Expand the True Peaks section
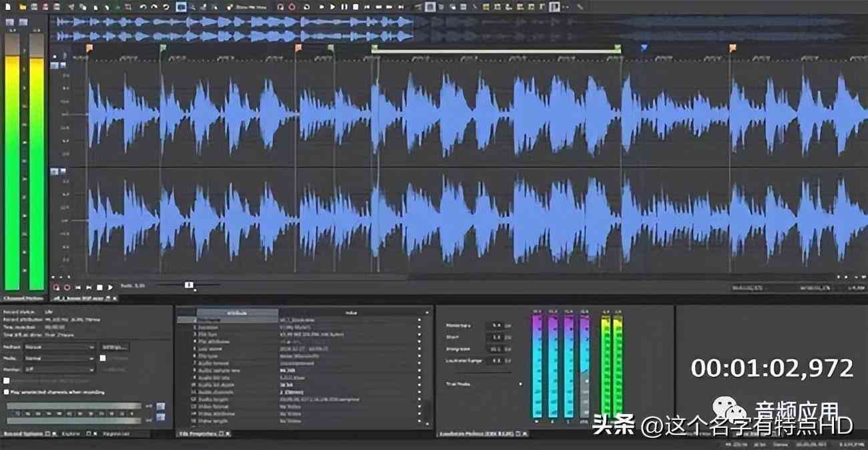The width and height of the screenshot is (868, 450). pos(520,384)
